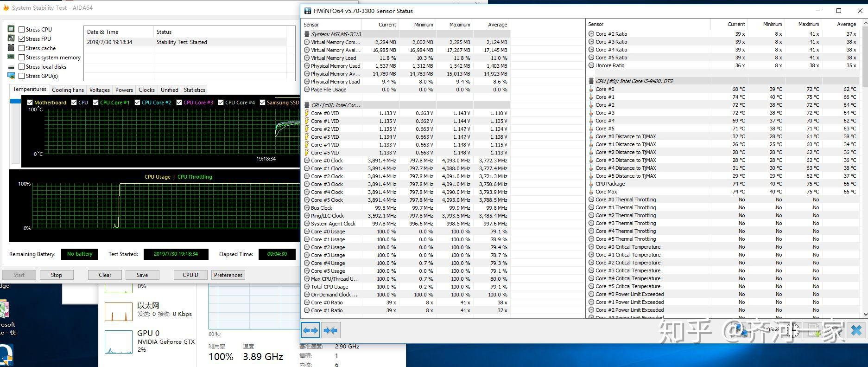868x367 pixels.
Task: Switch to the Voltages tab
Action: (100, 90)
